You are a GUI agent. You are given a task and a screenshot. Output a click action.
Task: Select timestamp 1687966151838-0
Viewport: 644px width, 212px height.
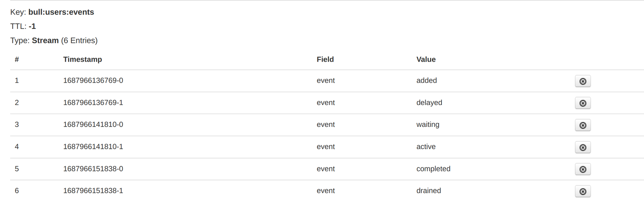coord(93,169)
